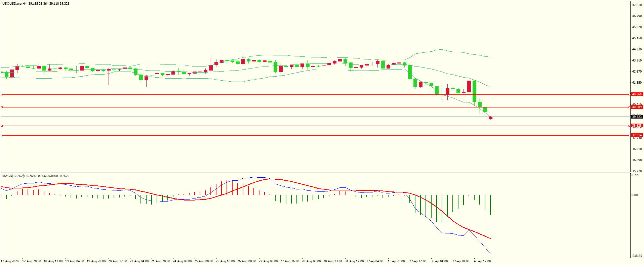Click the 21 Aug 04:00 time label
644x265 pixels.
coord(139,261)
